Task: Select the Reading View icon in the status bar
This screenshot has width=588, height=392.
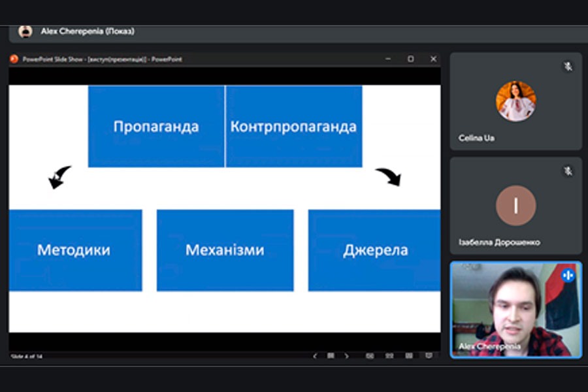Action: 409,356
